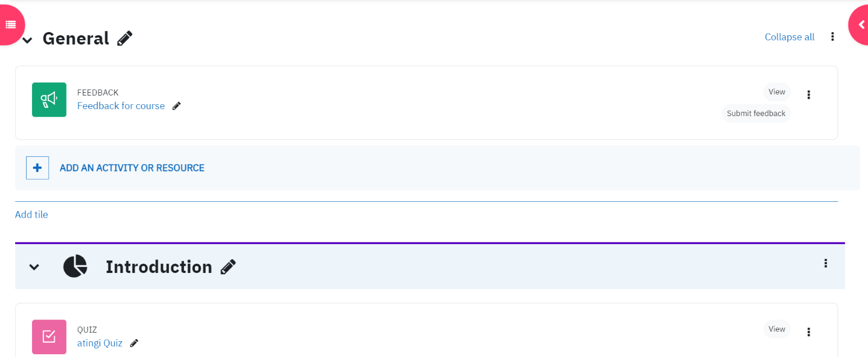This screenshot has width=868, height=357.
Task: Click the green Feedback activity icon
Action: (49, 100)
